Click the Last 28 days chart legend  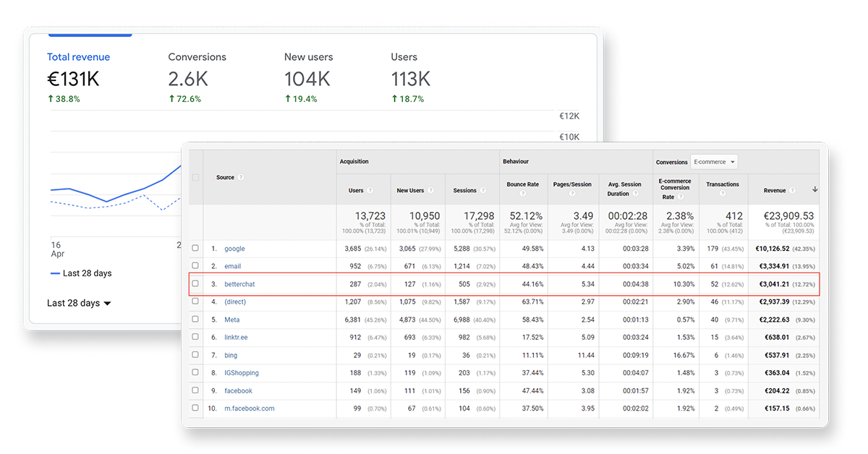(81, 273)
